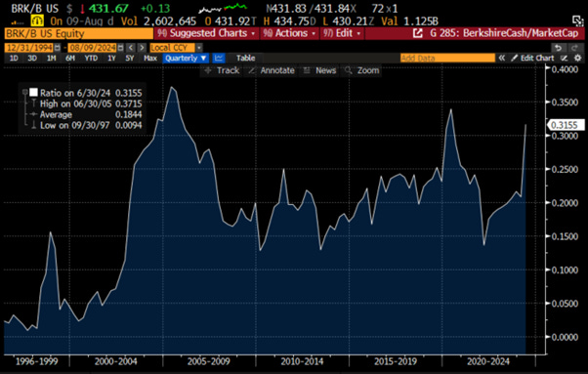
Task: Click the 2010-2014 x-axis label
Action: (302, 361)
